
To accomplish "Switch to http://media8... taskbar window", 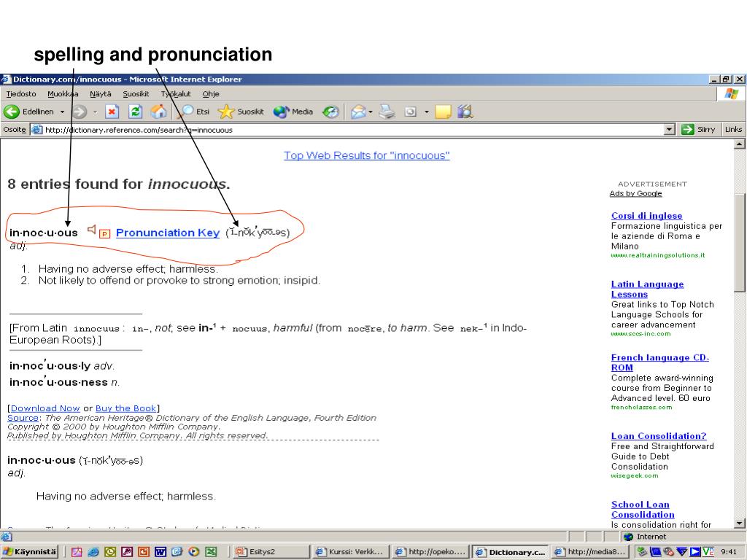I will pyautogui.click(x=589, y=552).
